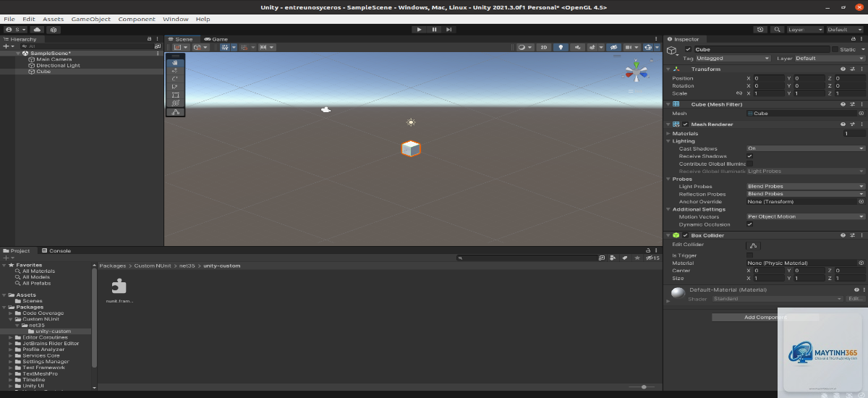
Task: Click the Directional Light sun gizmo in Scene
Action: click(x=411, y=122)
